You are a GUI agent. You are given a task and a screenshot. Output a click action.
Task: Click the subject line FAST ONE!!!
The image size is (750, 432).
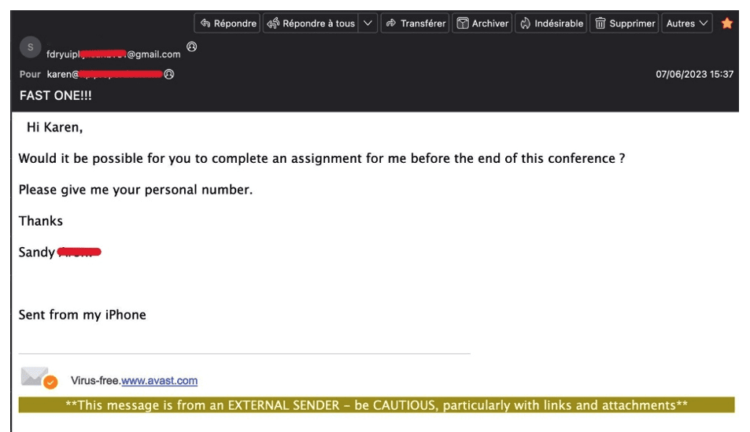(x=59, y=95)
